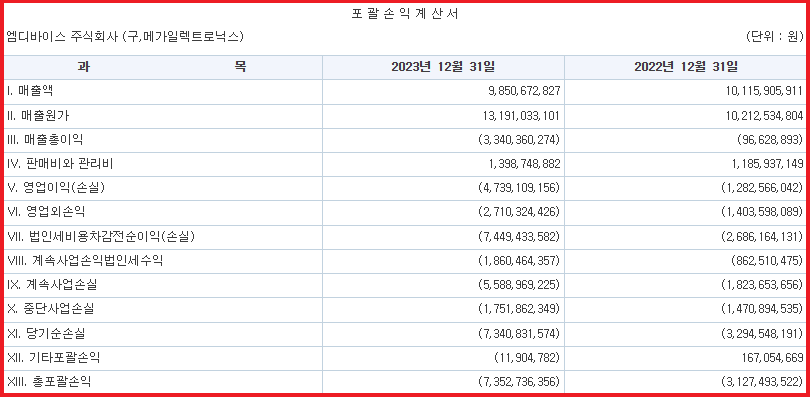Click the non-operating value (1,403,598,089)
Image resolution: width=810 pixels, height=397 pixels.
763,213
